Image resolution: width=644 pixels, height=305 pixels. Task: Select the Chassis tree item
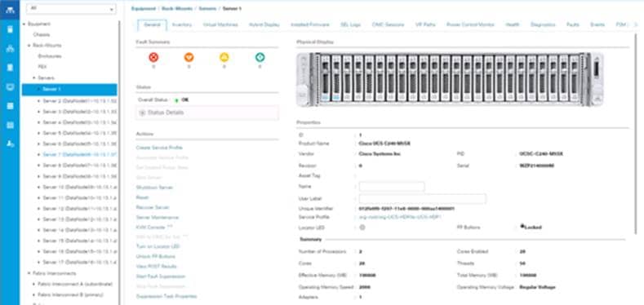[x=42, y=35]
